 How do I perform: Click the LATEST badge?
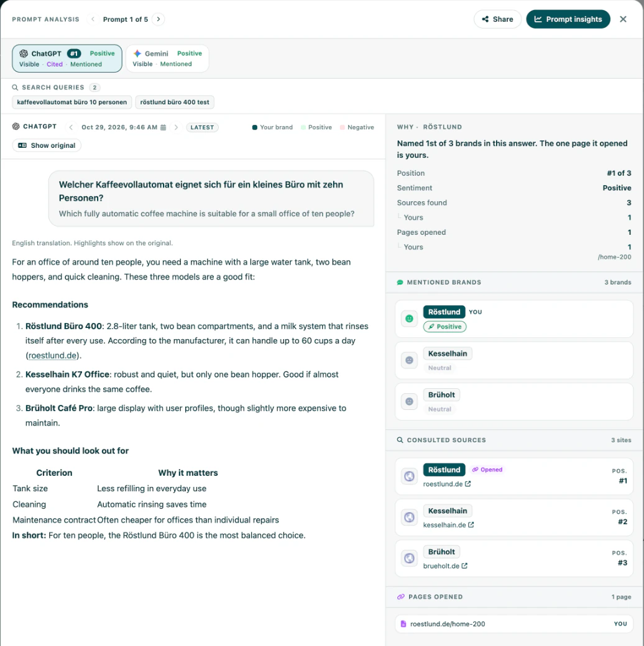(202, 127)
